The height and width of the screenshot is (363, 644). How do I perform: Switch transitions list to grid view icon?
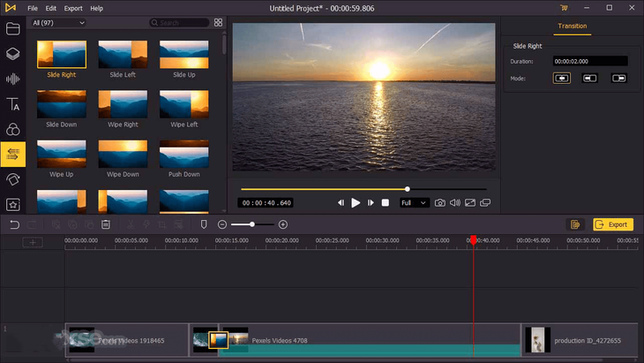tap(218, 23)
